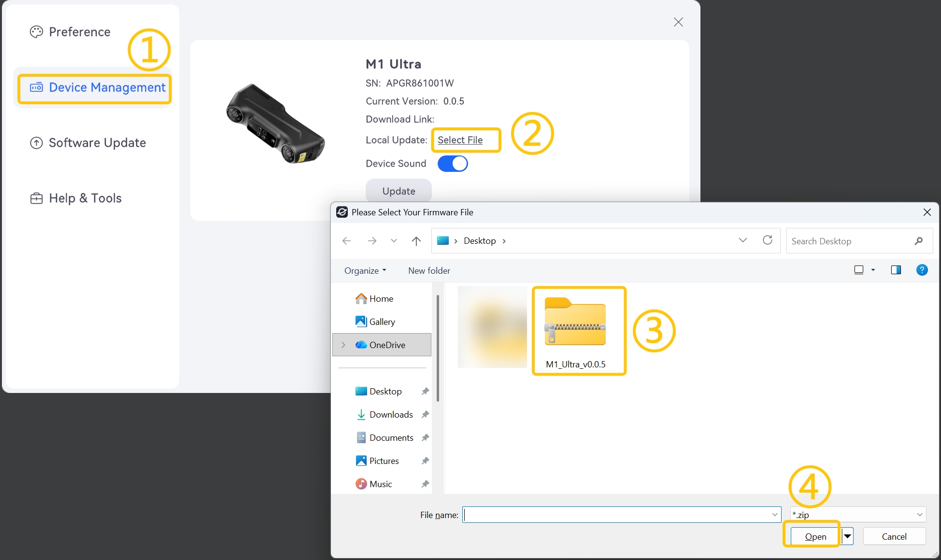Open recent locations chevron
941x560 pixels.
[394, 241]
